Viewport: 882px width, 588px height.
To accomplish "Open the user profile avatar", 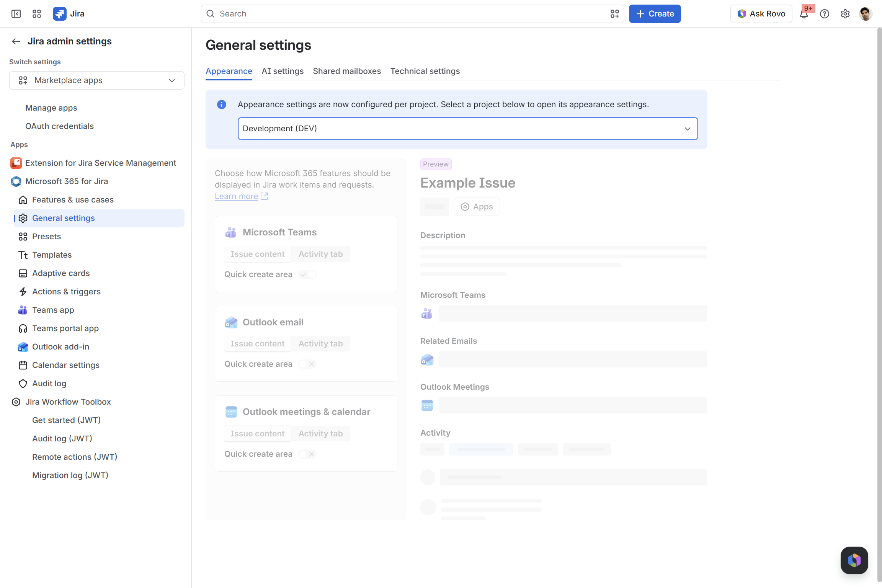I will tap(866, 14).
